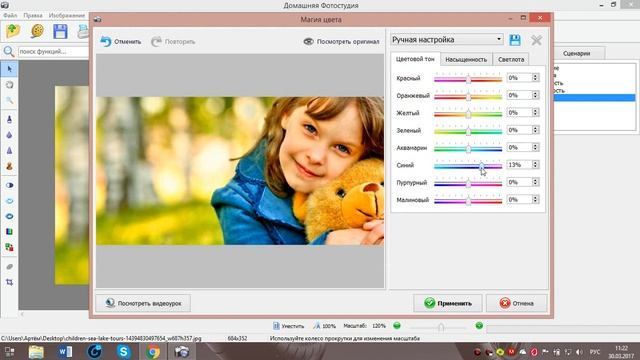640x360 pixels.
Task: Open the Ручная настройка preset dropdown
Action: tap(447, 40)
